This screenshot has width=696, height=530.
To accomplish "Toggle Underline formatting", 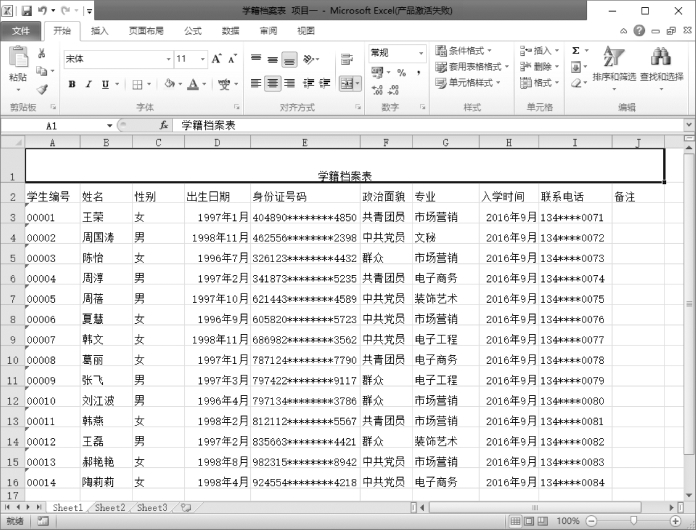I will 105,84.
